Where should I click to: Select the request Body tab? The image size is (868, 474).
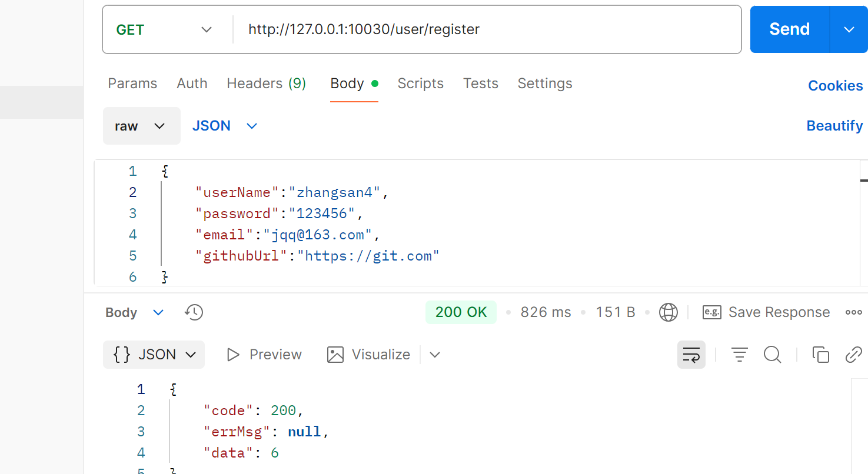(354, 84)
